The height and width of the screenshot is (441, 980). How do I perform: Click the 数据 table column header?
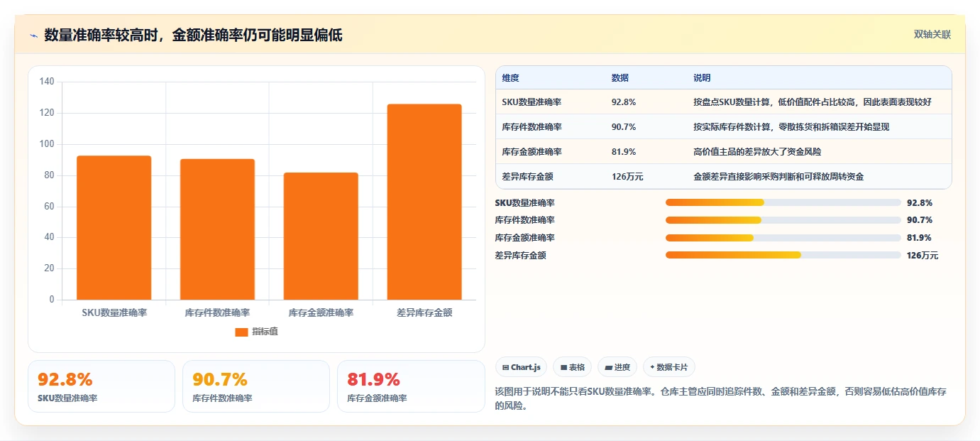[620, 78]
